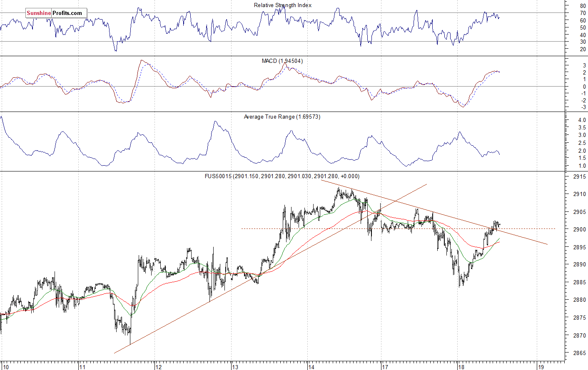Select date label 19 on time axis
The image size is (588, 370).
coord(541,367)
